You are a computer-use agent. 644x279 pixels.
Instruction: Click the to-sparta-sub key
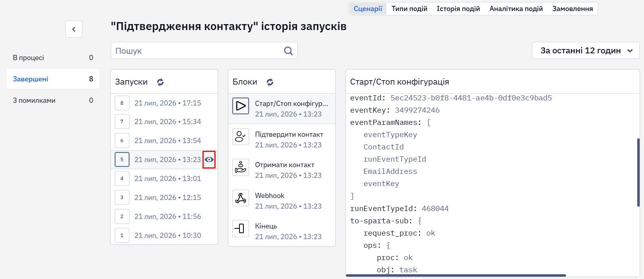(381, 221)
